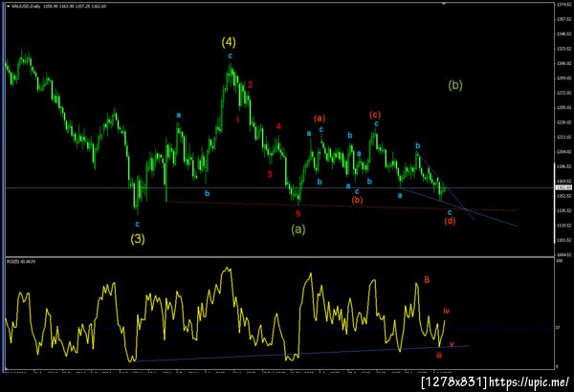Select the orange (d) wave label

pos(450,221)
